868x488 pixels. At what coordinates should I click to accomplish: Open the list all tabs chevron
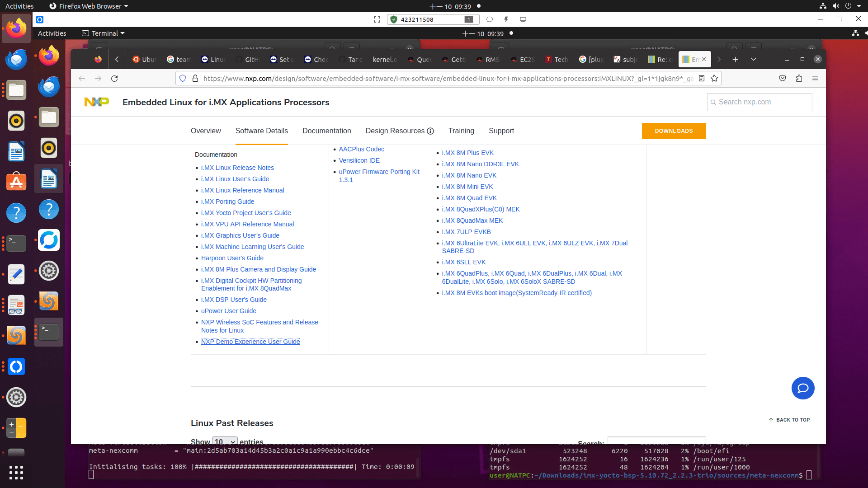pos(753,59)
